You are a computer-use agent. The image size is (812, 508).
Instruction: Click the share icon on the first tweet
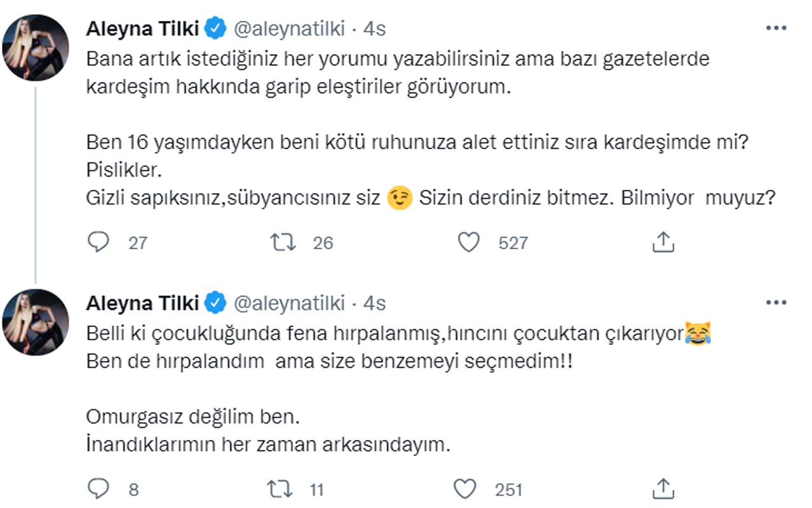[663, 242]
